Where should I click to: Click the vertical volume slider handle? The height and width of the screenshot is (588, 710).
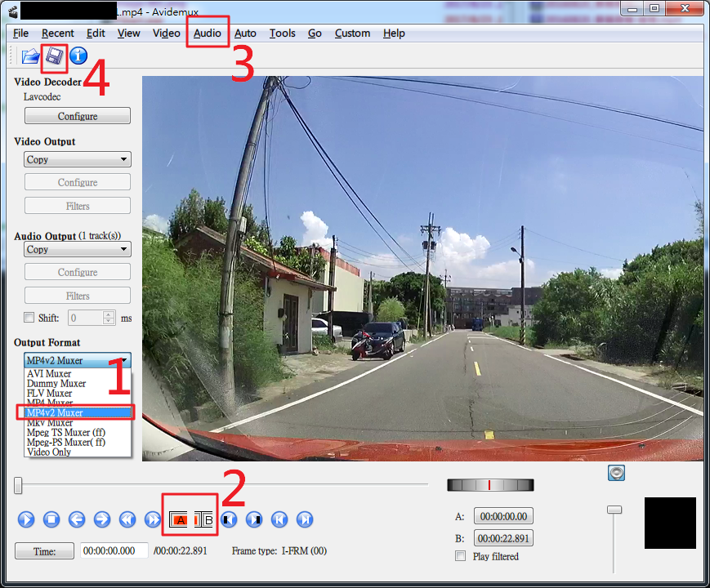[614, 510]
